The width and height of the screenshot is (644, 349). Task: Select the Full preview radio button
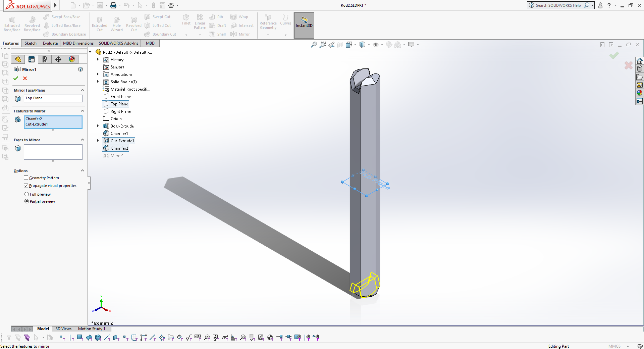pyautogui.click(x=27, y=194)
